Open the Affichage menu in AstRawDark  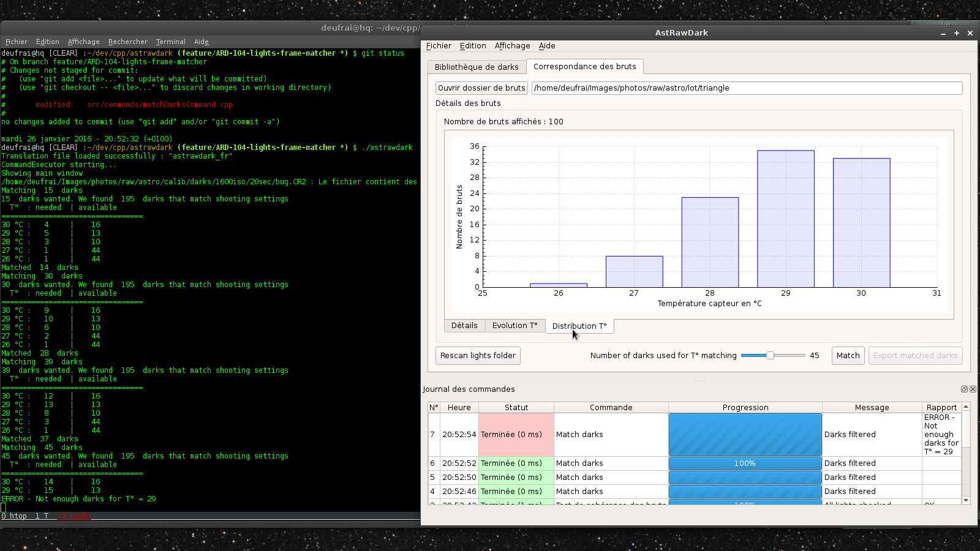point(512,45)
